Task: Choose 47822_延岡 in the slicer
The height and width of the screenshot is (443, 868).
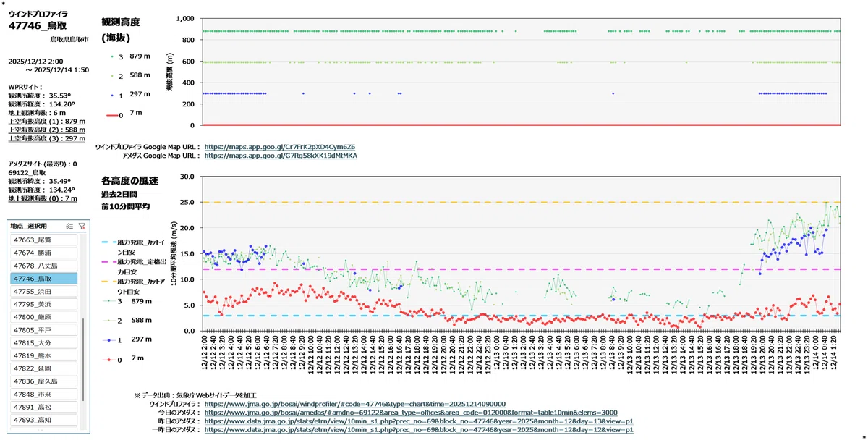Action: coord(43,368)
